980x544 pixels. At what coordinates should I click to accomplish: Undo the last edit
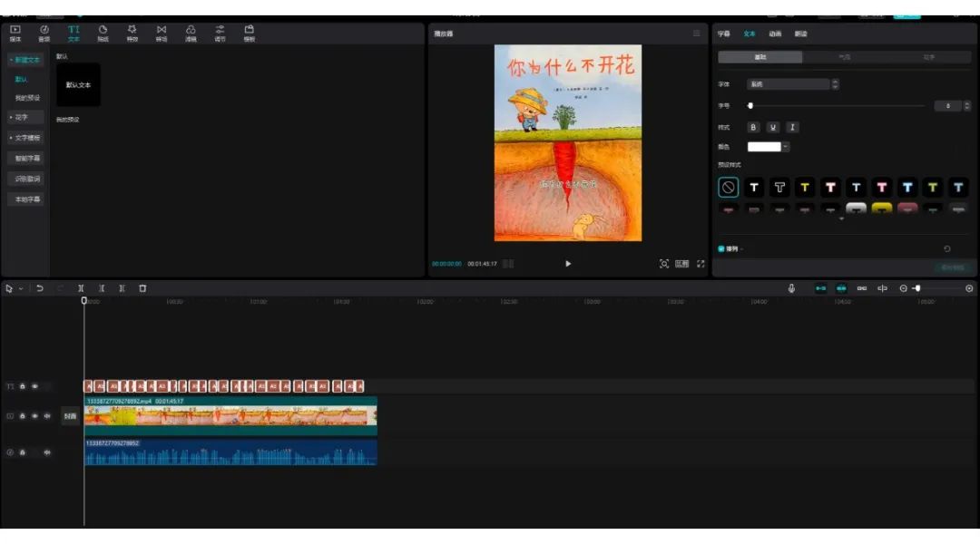pyautogui.click(x=39, y=288)
